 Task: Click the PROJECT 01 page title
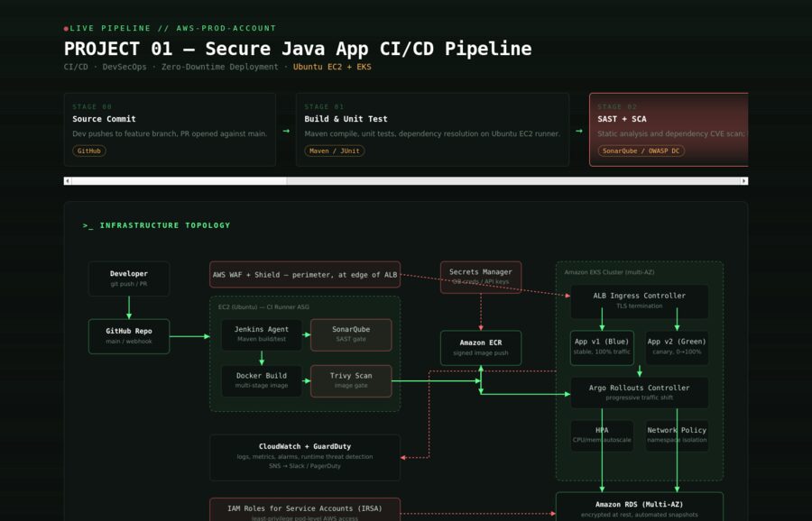pos(298,49)
